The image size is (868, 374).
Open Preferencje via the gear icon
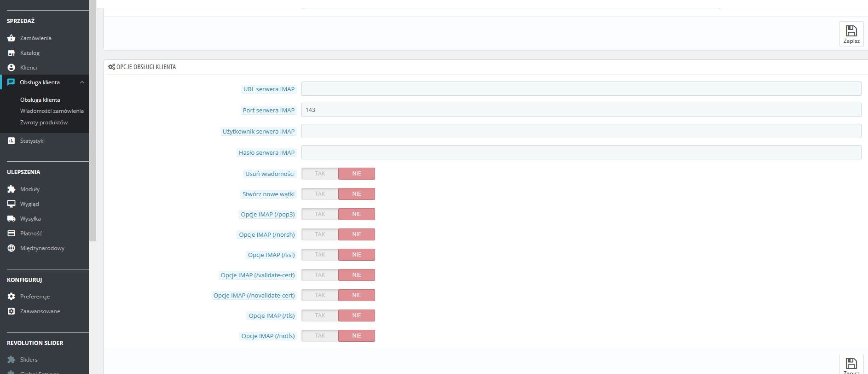[x=12, y=297]
